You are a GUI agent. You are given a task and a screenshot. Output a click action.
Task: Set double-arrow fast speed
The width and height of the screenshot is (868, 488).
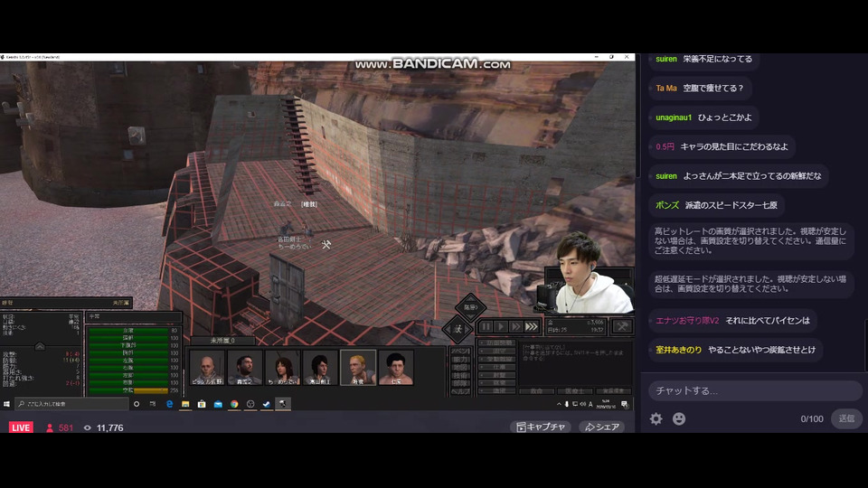(x=516, y=326)
